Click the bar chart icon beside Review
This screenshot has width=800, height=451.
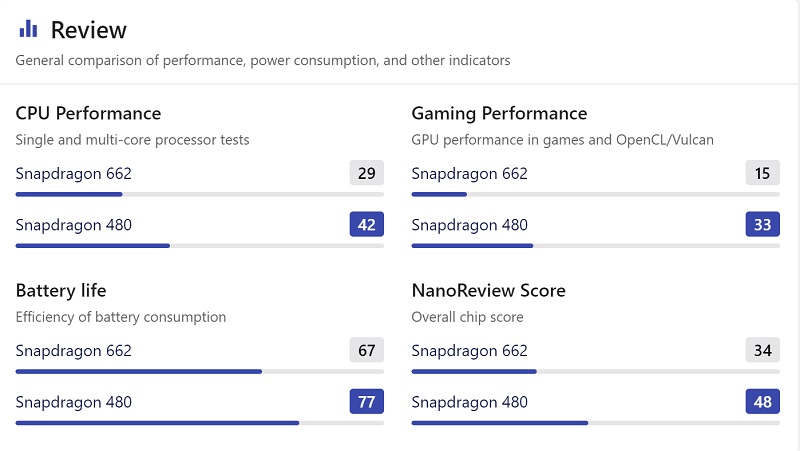(28, 29)
